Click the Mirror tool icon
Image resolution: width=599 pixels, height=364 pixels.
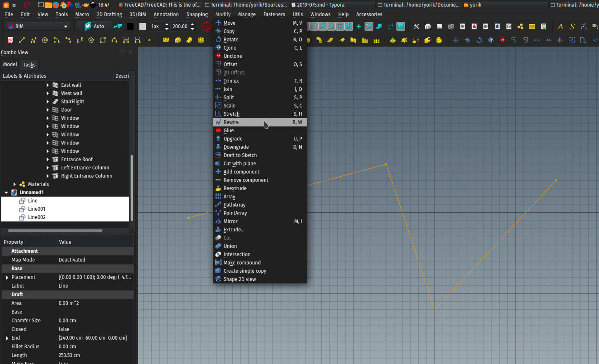(x=218, y=221)
